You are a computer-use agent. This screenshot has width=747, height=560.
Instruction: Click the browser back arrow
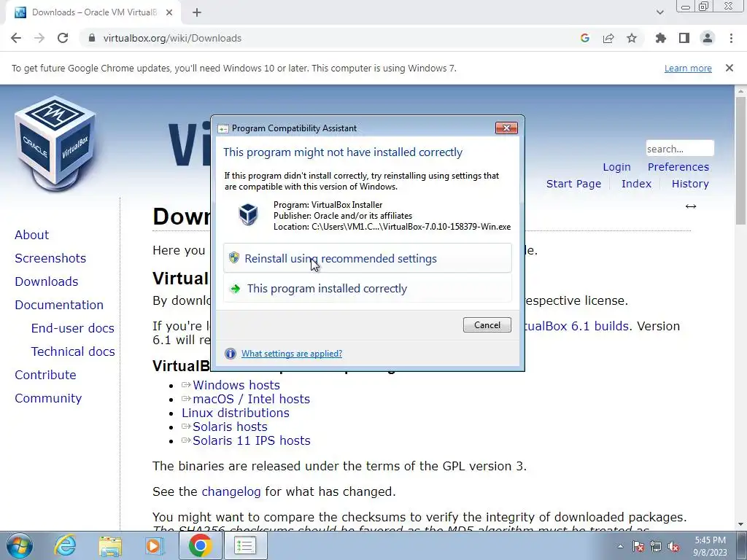[16, 38]
